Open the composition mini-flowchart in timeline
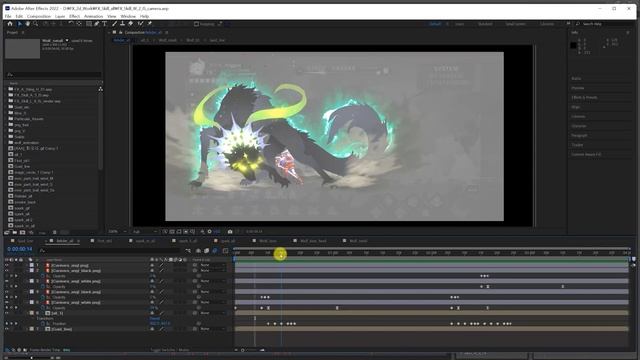 point(188,251)
